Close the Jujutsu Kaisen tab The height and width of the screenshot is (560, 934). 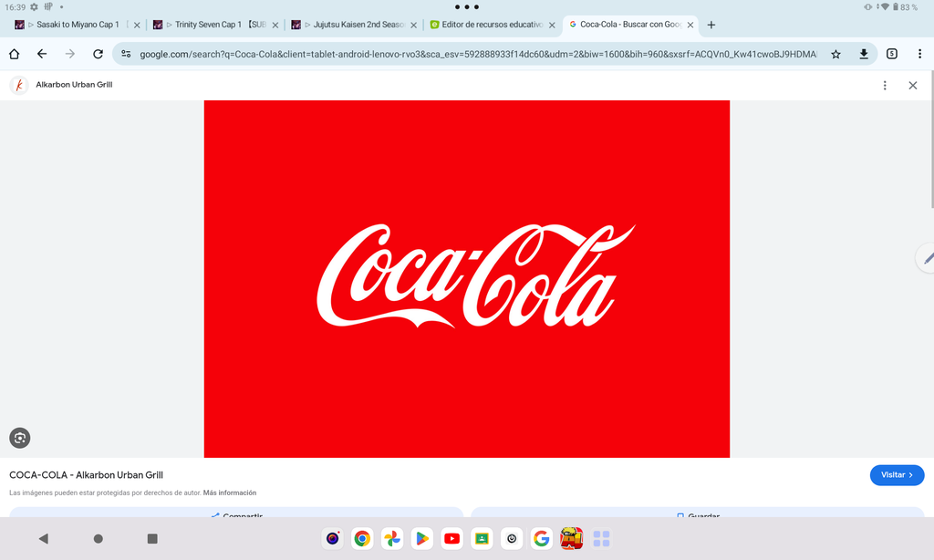pyautogui.click(x=413, y=25)
